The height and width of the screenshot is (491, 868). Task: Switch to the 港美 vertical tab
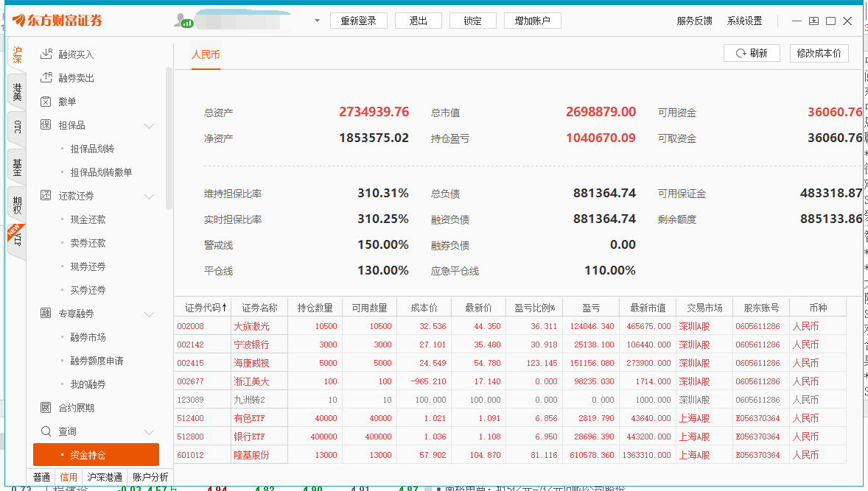(x=17, y=92)
